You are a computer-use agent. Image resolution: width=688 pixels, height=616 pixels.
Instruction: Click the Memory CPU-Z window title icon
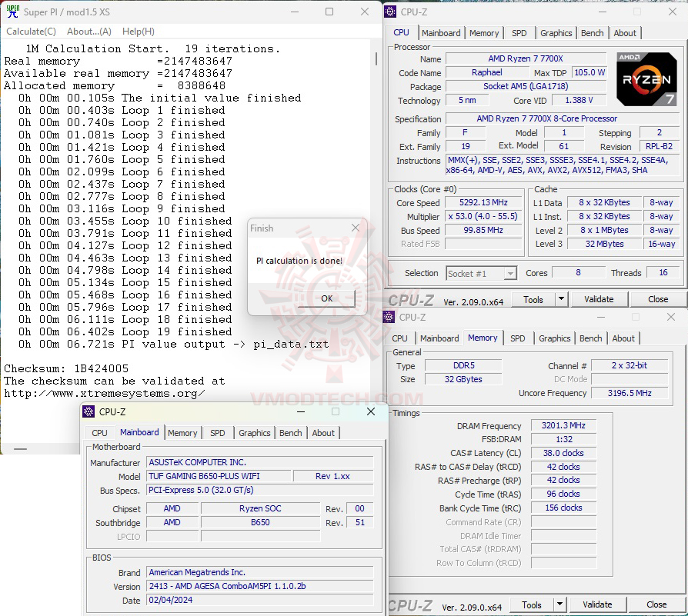click(389, 317)
